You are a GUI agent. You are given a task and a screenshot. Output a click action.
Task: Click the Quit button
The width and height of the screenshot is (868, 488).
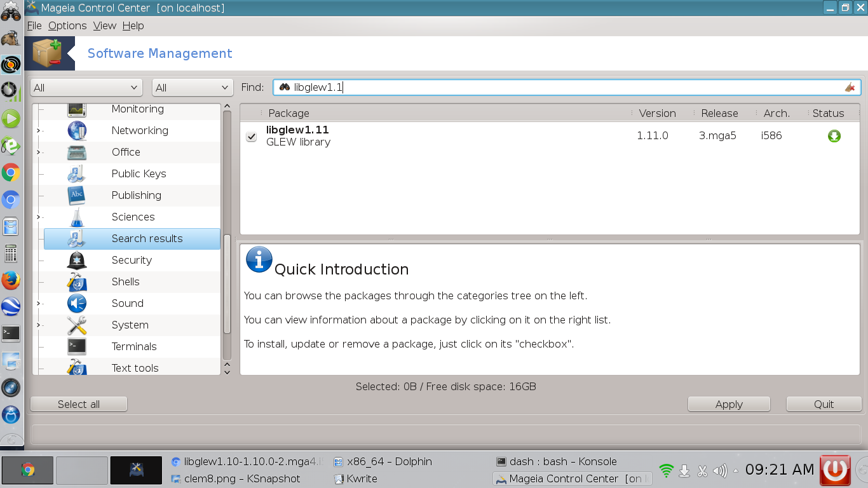tap(824, 404)
